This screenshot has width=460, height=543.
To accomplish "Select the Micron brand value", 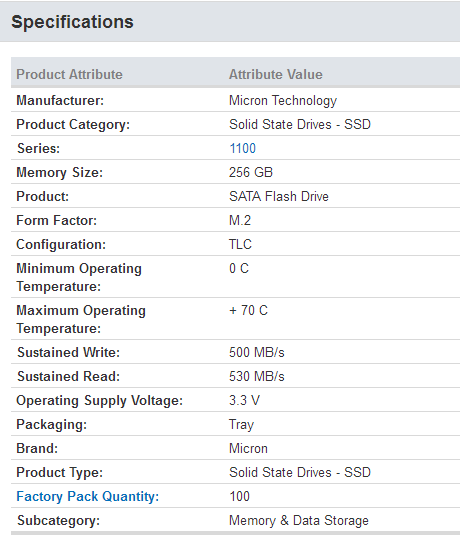I will tap(248, 449).
